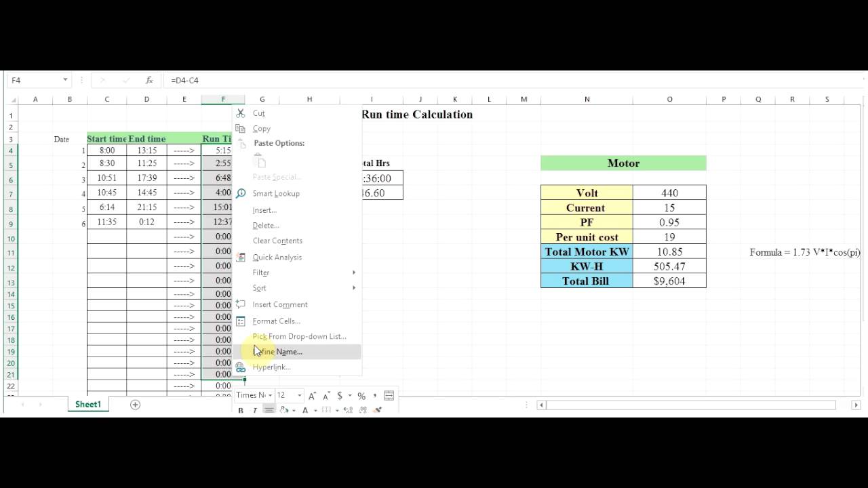868x488 pixels.
Task: Toggle Center alignment in mini toolbar
Action: 269,409
